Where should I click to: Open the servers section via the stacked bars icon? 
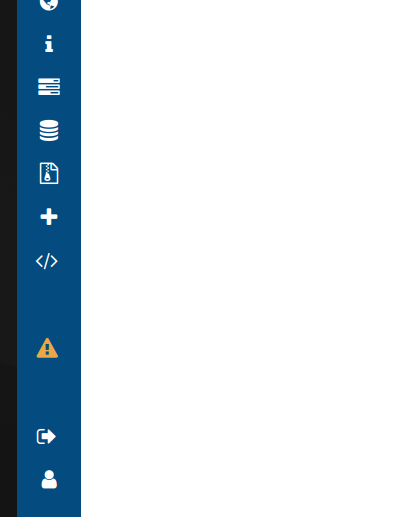tap(49, 87)
